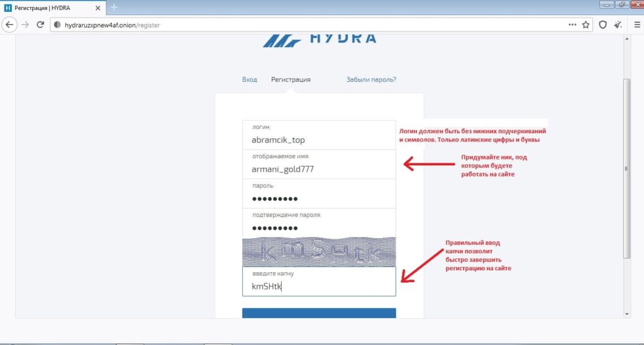This screenshot has height=345, width=644.
Task: Select the Регистрация tab
Action: pyautogui.click(x=291, y=80)
